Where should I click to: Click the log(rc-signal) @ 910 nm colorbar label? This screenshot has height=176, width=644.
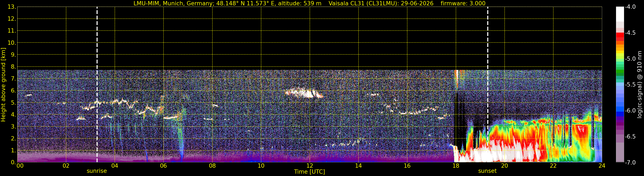tap(640, 85)
